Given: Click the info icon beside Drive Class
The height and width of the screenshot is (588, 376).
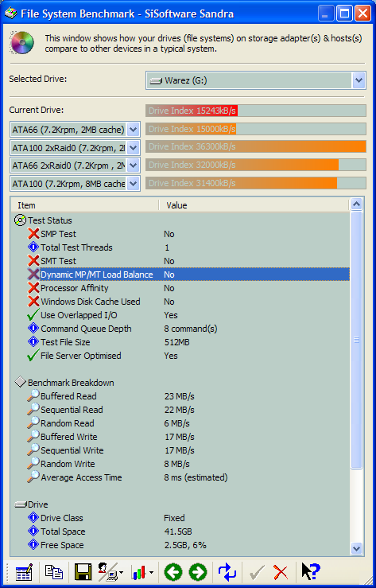Looking at the screenshot, I should click(x=33, y=517).
